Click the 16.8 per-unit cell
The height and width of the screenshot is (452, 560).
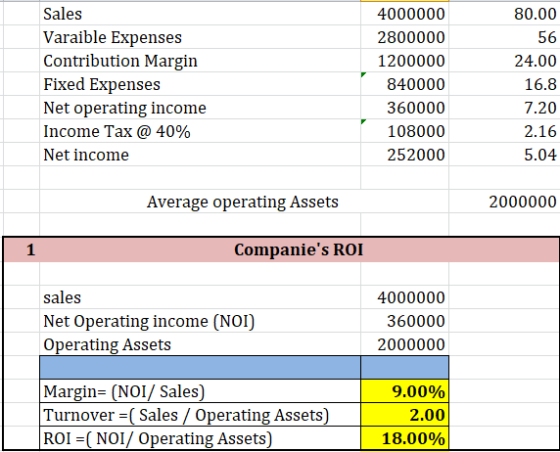click(x=504, y=84)
